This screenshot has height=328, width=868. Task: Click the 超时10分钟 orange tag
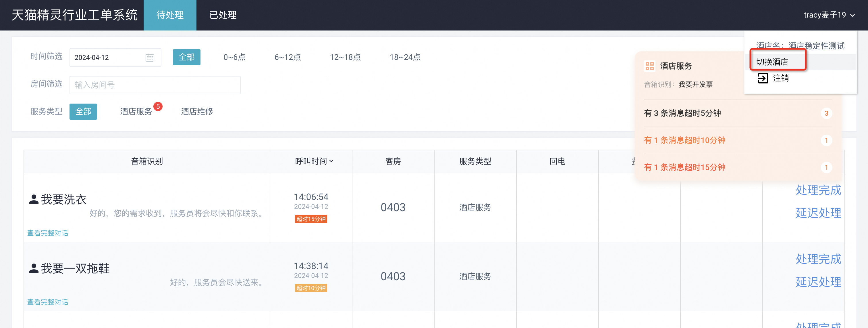[x=311, y=288]
